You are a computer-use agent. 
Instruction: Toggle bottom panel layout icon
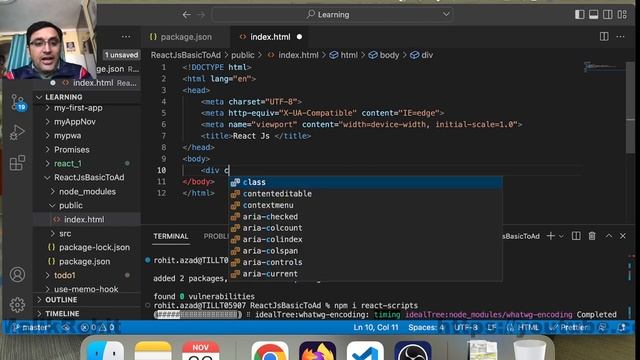593,14
